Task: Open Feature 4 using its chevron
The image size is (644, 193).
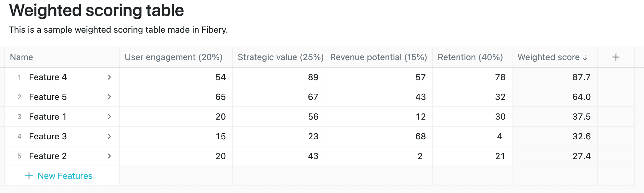Action: [x=109, y=77]
